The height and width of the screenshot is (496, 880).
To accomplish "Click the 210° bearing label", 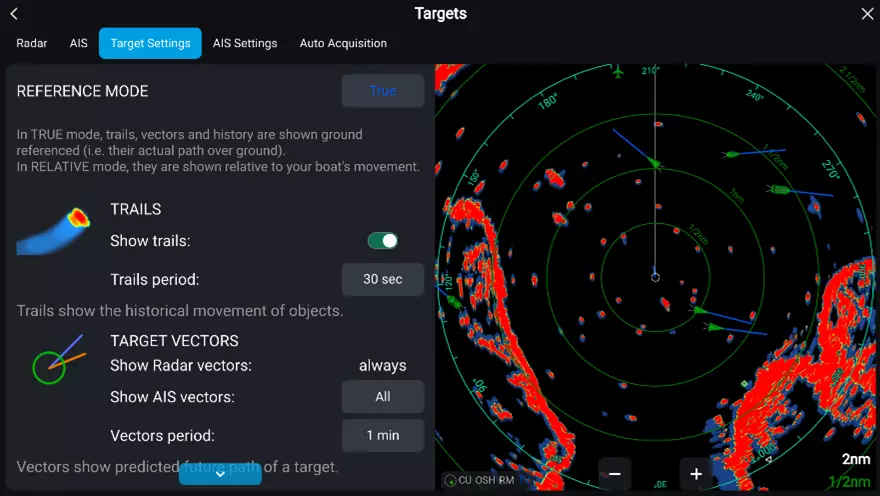I will point(650,71).
